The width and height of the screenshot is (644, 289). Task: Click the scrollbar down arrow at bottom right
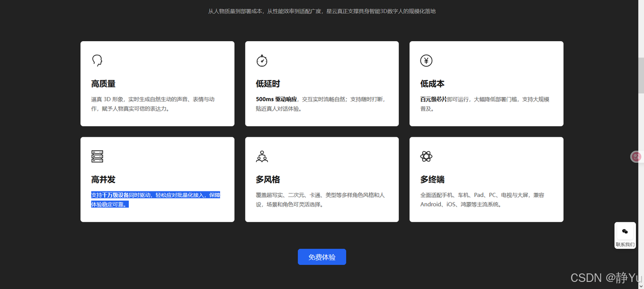pos(641,286)
